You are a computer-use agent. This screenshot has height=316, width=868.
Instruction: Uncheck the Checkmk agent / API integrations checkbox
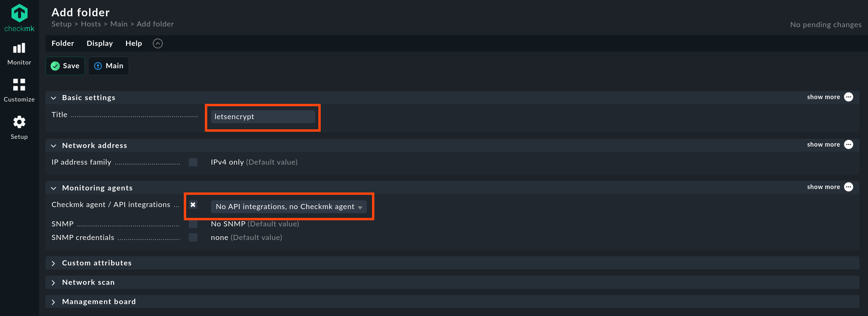pyautogui.click(x=193, y=205)
